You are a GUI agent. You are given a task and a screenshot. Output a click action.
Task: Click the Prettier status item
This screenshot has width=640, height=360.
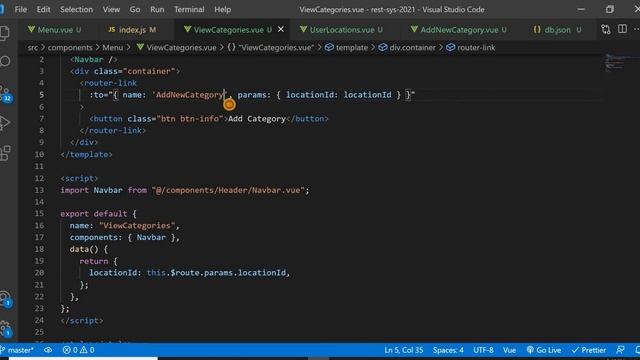pyautogui.click(x=589, y=350)
